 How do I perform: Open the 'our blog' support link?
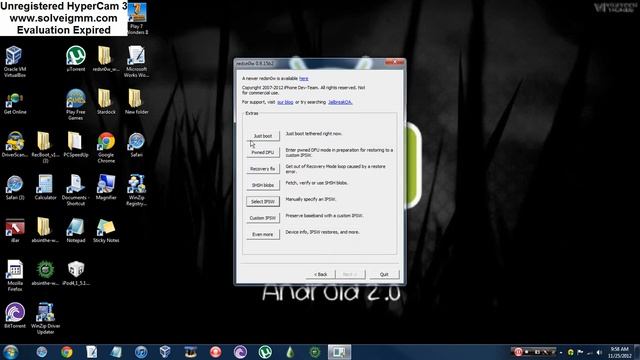tap(285, 102)
